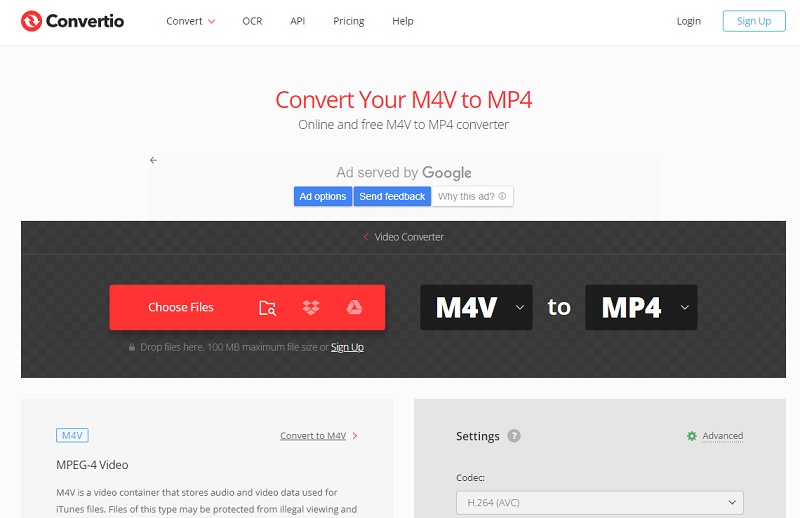The width and height of the screenshot is (800, 518).
Task: Open file browser folder search icon
Action: point(267,308)
